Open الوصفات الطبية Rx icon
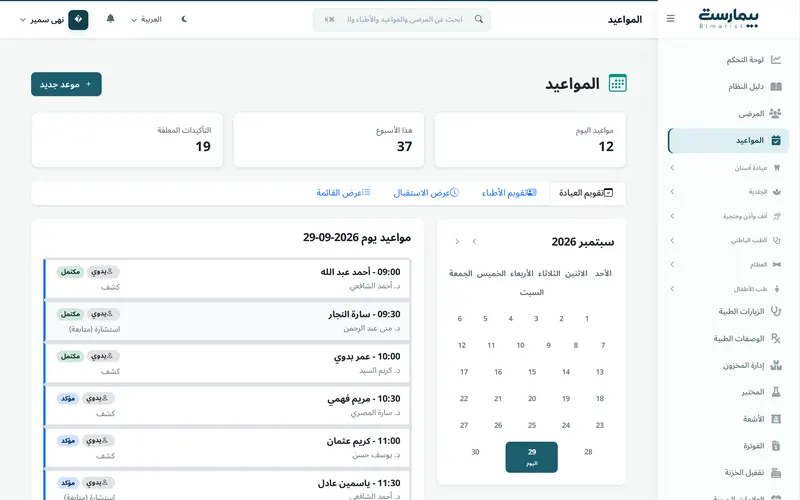 tap(776, 338)
